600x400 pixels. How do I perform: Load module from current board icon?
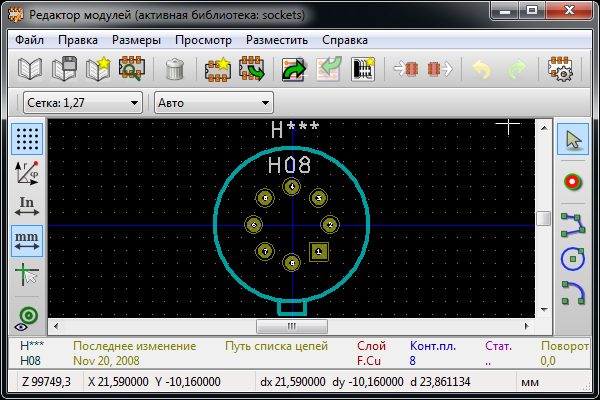294,69
